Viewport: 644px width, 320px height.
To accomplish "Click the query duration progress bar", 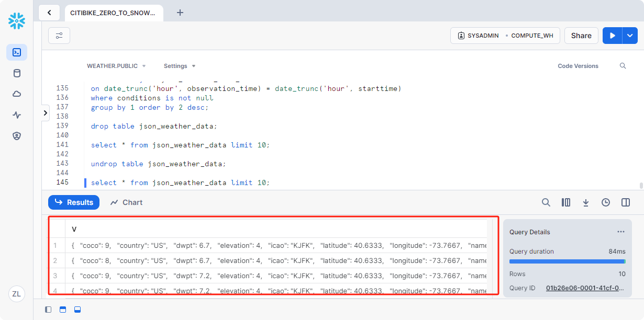I will 567,261.
